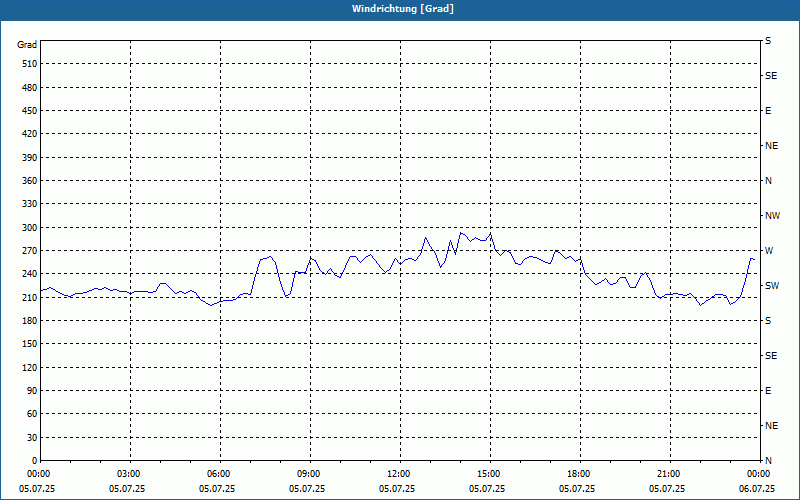
Task: Select the 480 degree axis label
Action: 30,87
